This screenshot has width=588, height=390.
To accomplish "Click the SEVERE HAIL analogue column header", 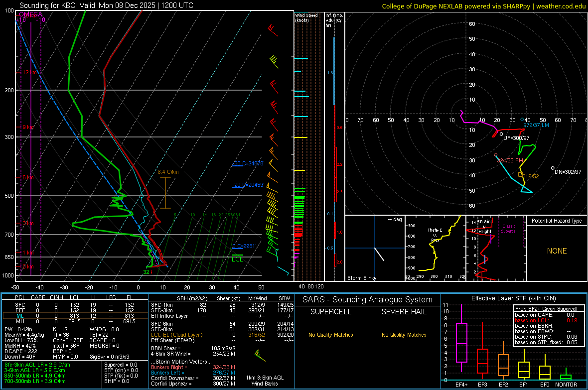I will 404,312.
